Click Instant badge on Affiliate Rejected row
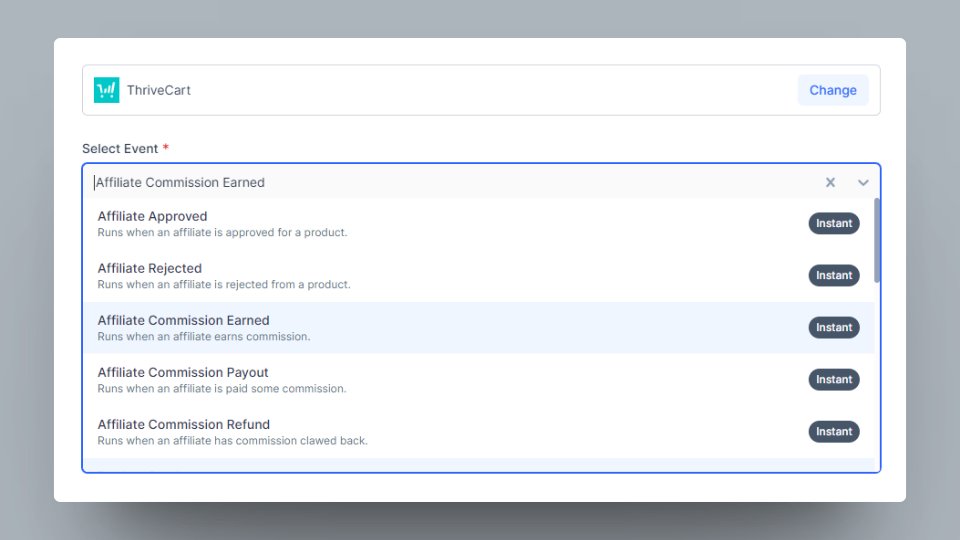Image resolution: width=960 pixels, height=540 pixels. tap(834, 276)
